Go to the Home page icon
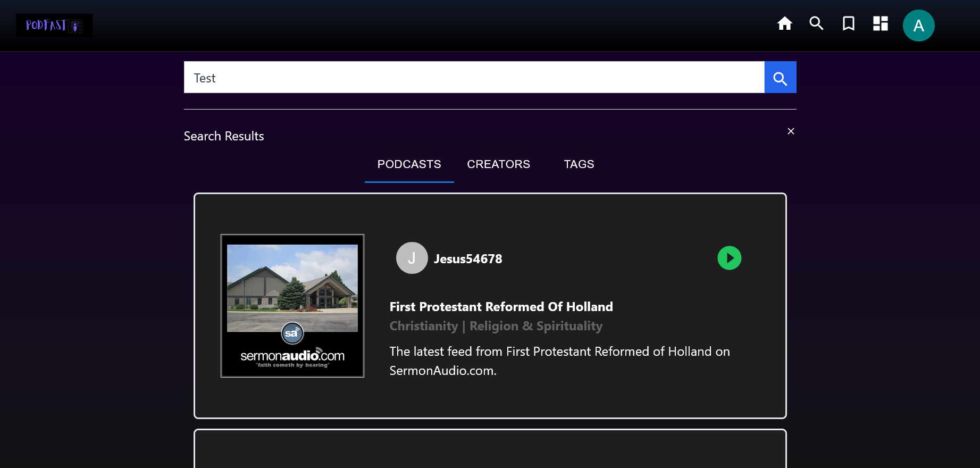The width and height of the screenshot is (980, 468). (x=784, y=23)
